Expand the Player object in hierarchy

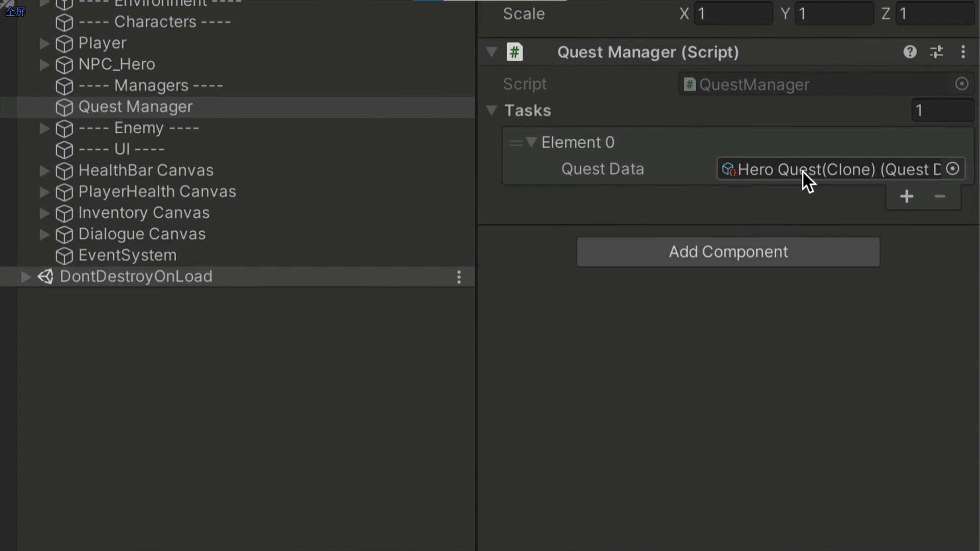[44, 43]
